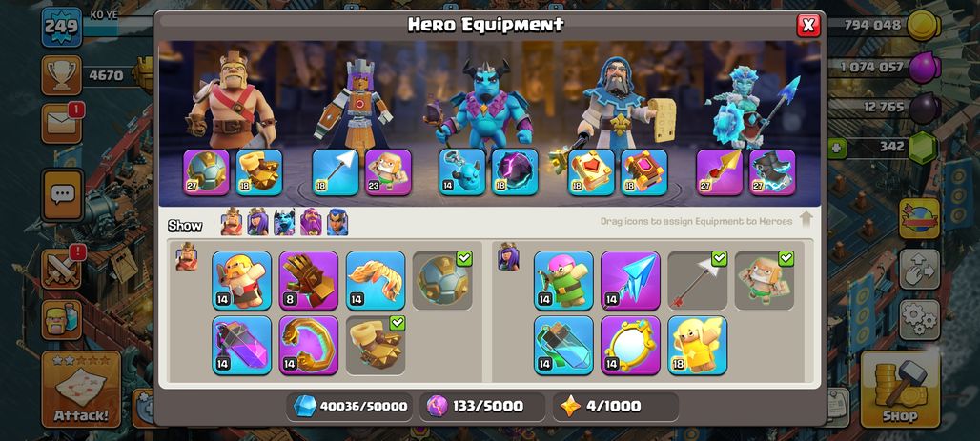
Task: Toggle Barbarian King filter in Show row
Action: [232, 222]
